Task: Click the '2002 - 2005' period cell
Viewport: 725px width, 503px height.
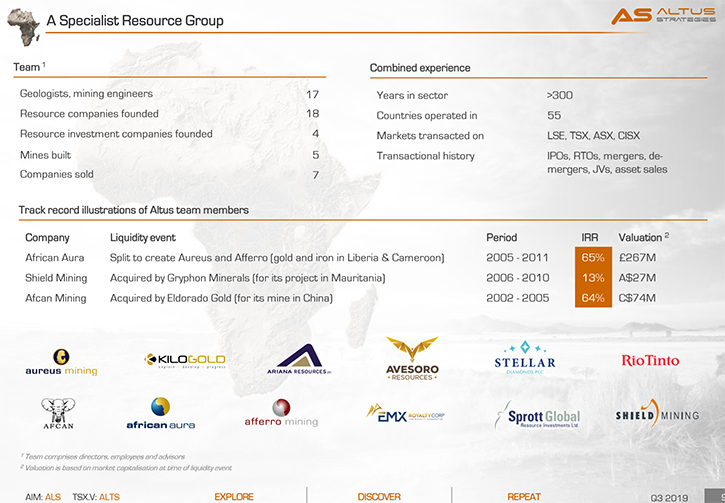Action: 518,298
